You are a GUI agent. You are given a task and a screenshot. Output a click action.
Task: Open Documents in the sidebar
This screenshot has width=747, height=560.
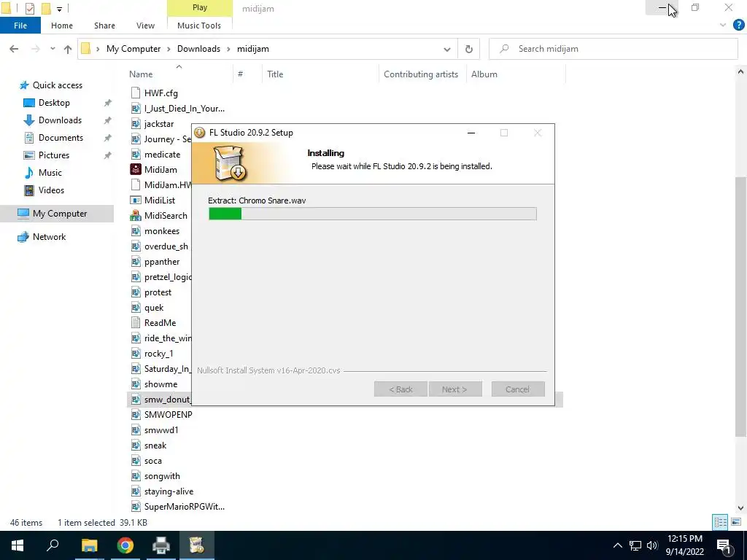pyautogui.click(x=61, y=138)
